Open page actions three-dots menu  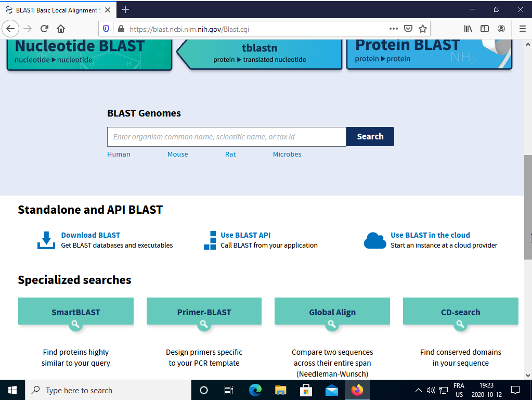(394, 29)
